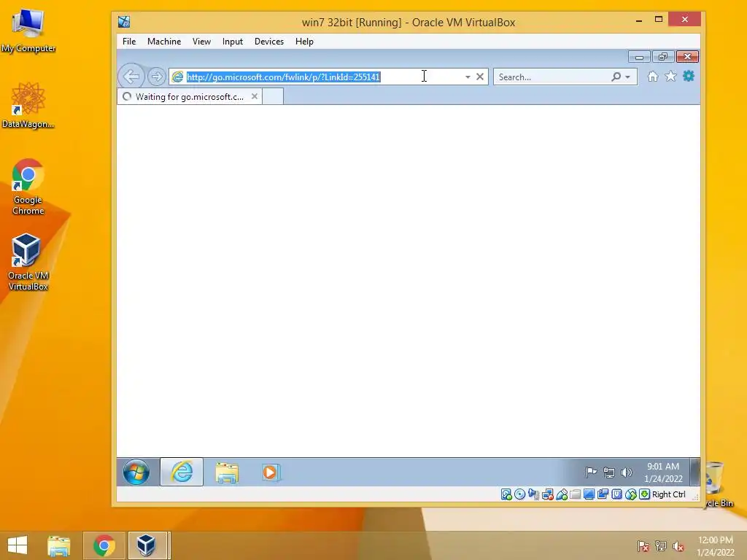
Task: Click the 'Right Ctrl' host key label
Action: tap(669, 494)
